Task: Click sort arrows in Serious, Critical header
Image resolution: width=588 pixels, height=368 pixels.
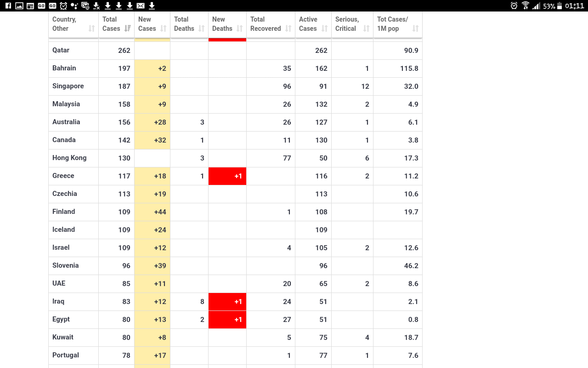Action: tap(366, 29)
